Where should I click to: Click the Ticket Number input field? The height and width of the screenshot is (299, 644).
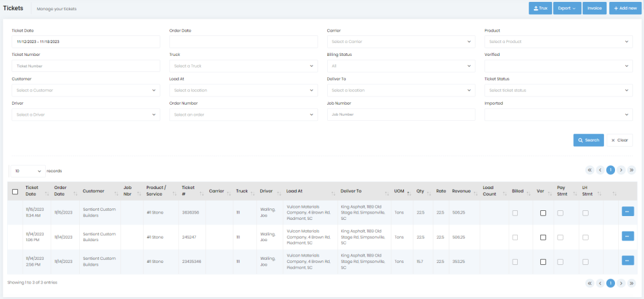point(86,66)
